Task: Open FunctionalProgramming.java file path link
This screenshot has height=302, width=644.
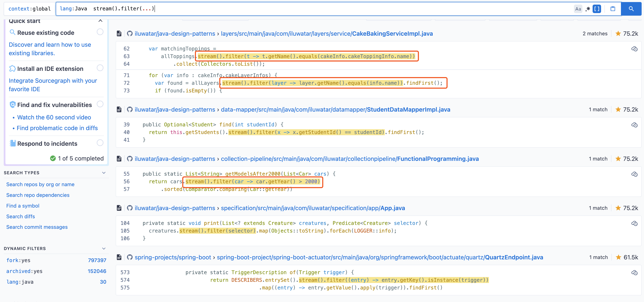Action: [350, 159]
